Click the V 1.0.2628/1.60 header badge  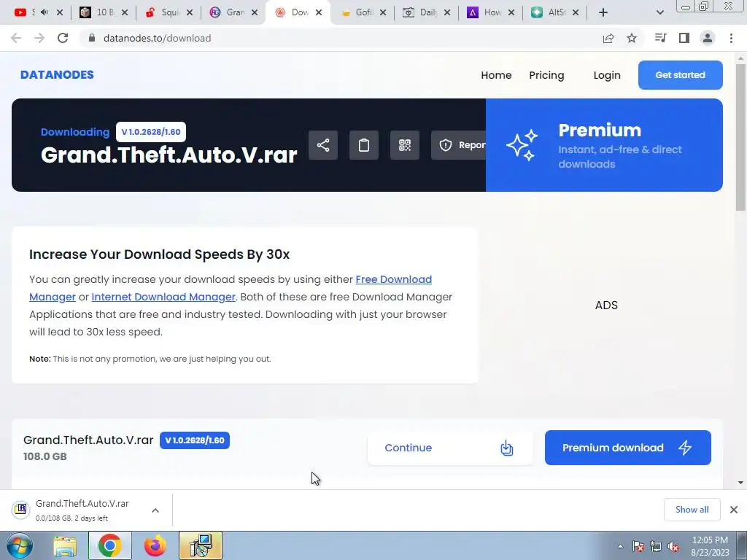151,132
